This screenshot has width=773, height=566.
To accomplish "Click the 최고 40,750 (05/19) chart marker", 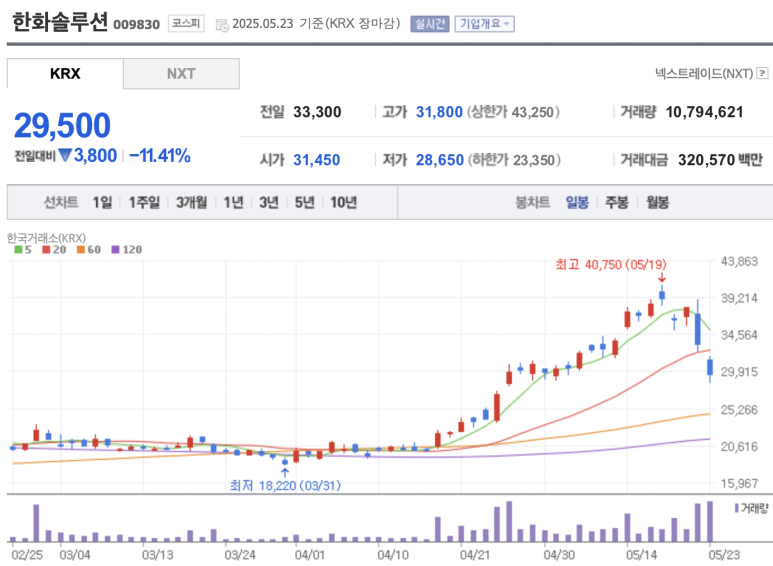I will click(611, 265).
